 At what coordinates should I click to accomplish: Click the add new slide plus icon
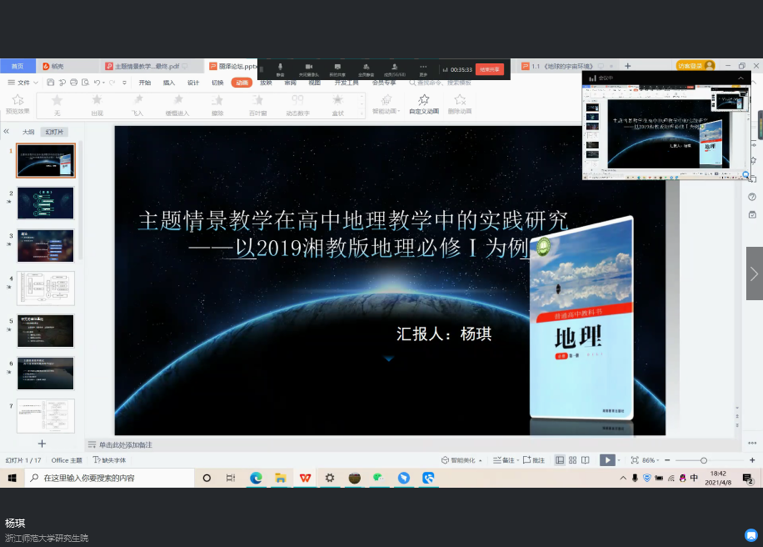pos(42,443)
